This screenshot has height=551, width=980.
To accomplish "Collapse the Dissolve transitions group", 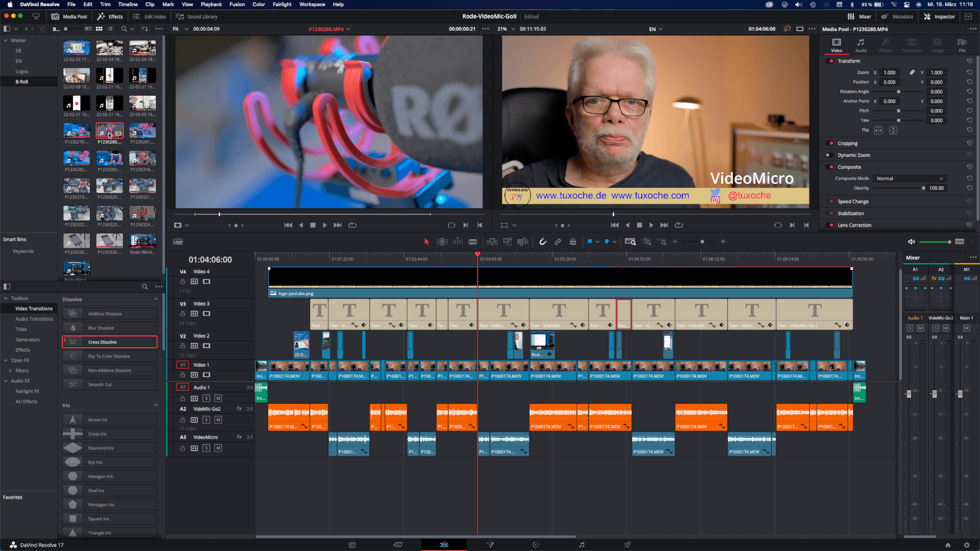I will click(156, 299).
